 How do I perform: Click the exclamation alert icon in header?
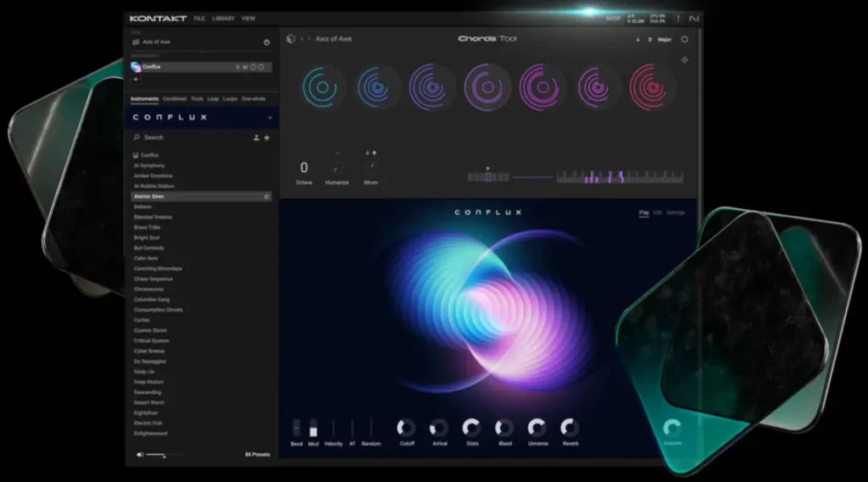pyautogui.click(x=678, y=19)
